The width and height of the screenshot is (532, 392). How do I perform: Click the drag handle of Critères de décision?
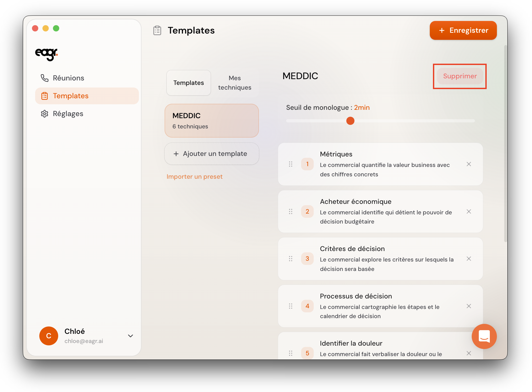(290, 259)
